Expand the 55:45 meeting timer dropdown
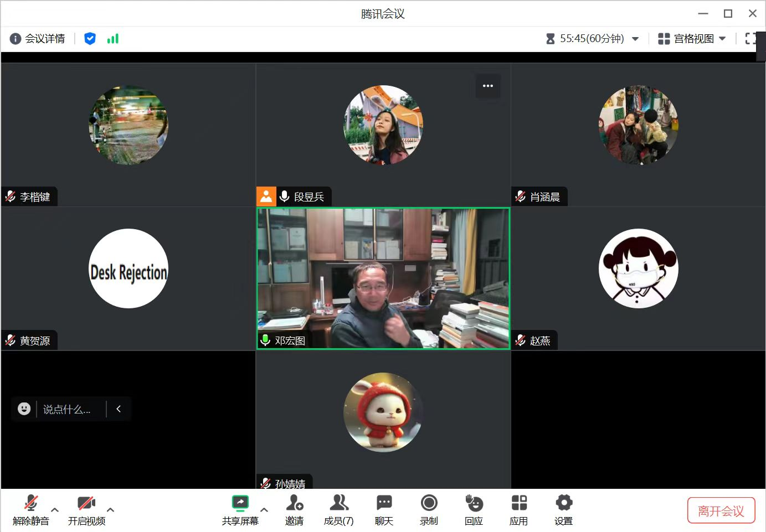 click(x=635, y=39)
